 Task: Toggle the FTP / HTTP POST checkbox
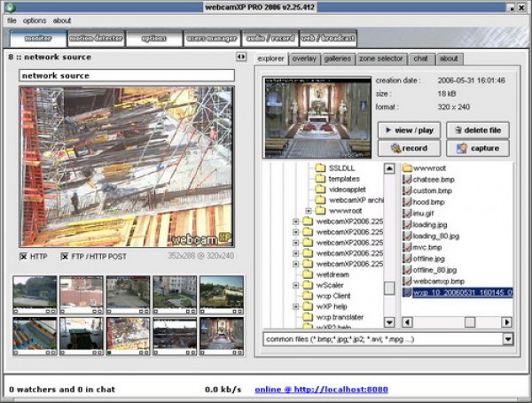66,257
